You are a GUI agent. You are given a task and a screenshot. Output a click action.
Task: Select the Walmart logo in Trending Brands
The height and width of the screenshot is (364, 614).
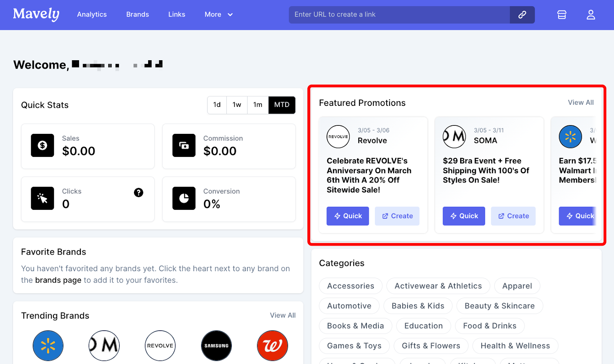(48, 346)
